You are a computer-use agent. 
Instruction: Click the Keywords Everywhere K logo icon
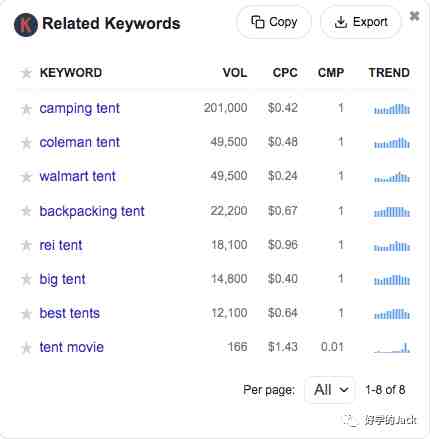[26, 25]
